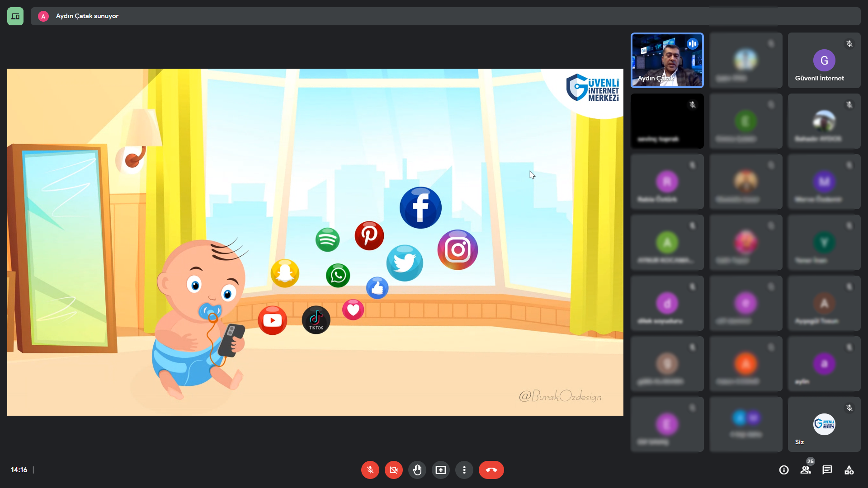Leave the call with red hang-up button
Screen dimensions: 868x488
point(491,470)
